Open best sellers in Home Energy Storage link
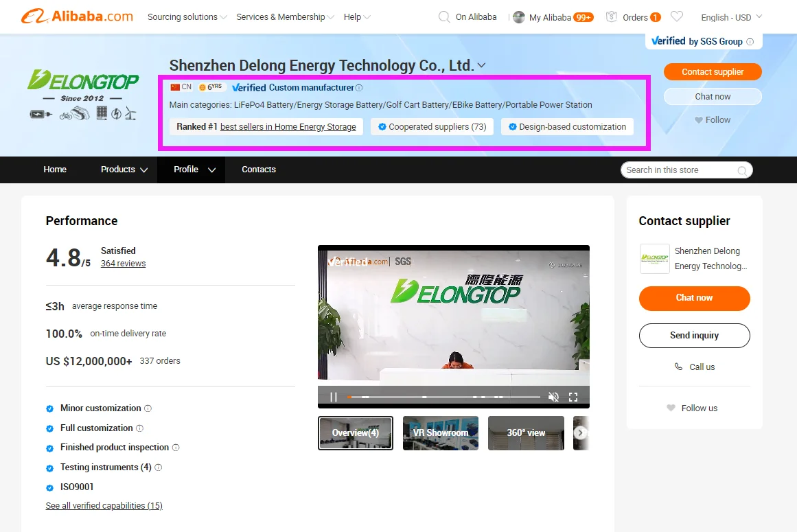Viewport: 797px width, 532px height. coord(288,127)
